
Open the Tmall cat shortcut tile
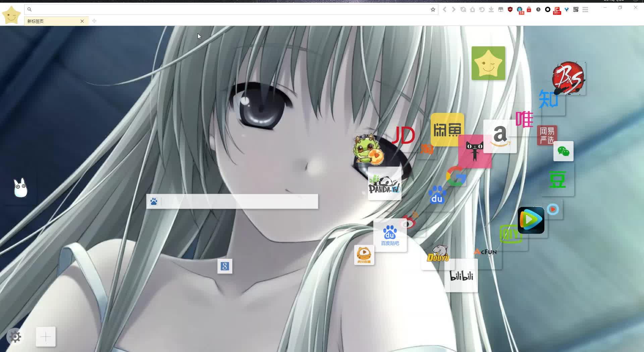[475, 151]
